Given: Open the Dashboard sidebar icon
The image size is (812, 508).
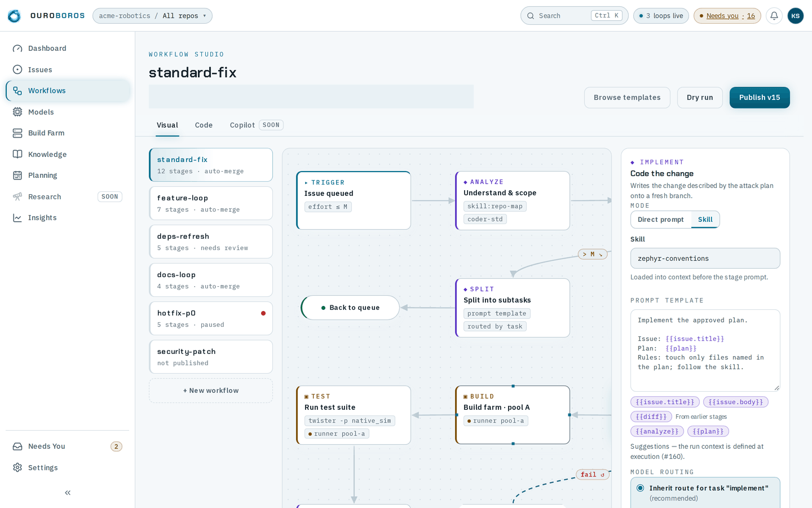Looking at the screenshot, I should click(17, 49).
